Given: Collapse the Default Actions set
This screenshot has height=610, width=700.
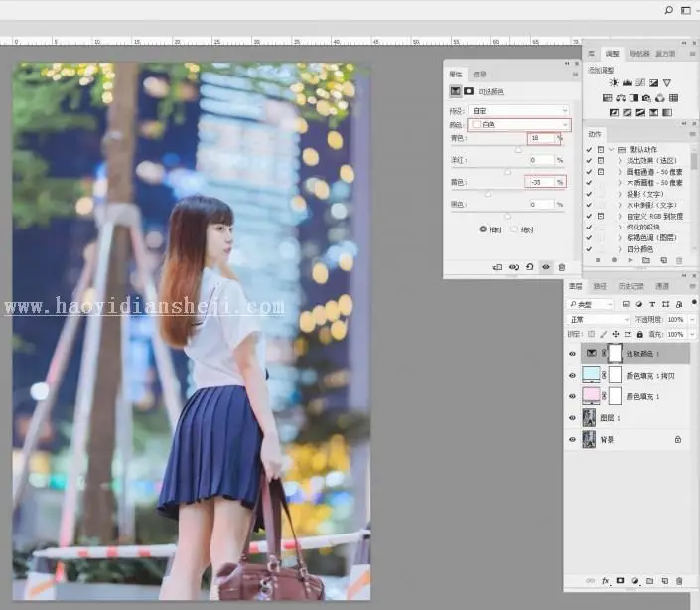Looking at the screenshot, I should click(x=612, y=150).
